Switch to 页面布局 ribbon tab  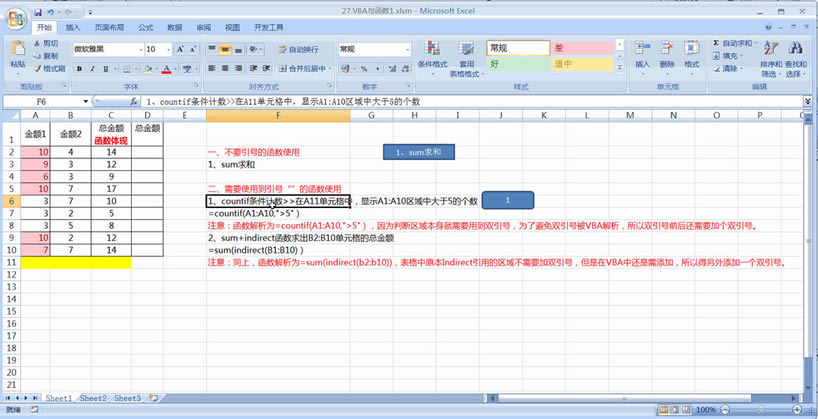[110, 28]
